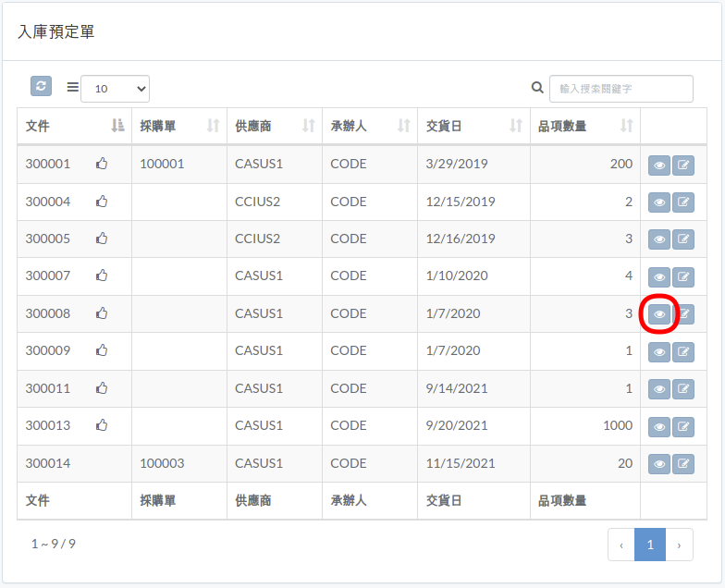Click delivery date 1/10/2020

pyautogui.click(x=457, y=276)
